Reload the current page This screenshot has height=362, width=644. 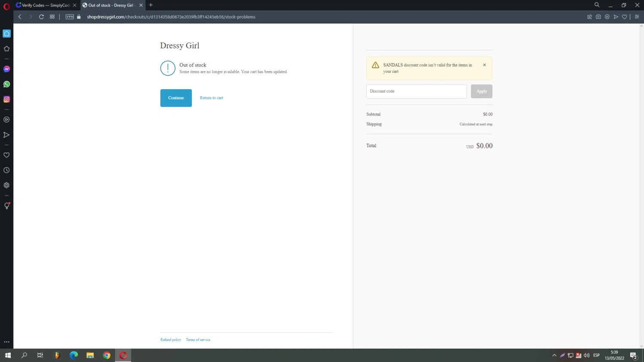(x=41, y=17)
